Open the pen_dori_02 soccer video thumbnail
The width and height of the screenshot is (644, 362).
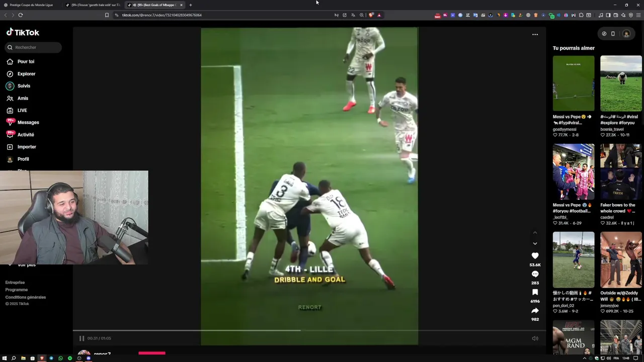click(x=574, y=259)
